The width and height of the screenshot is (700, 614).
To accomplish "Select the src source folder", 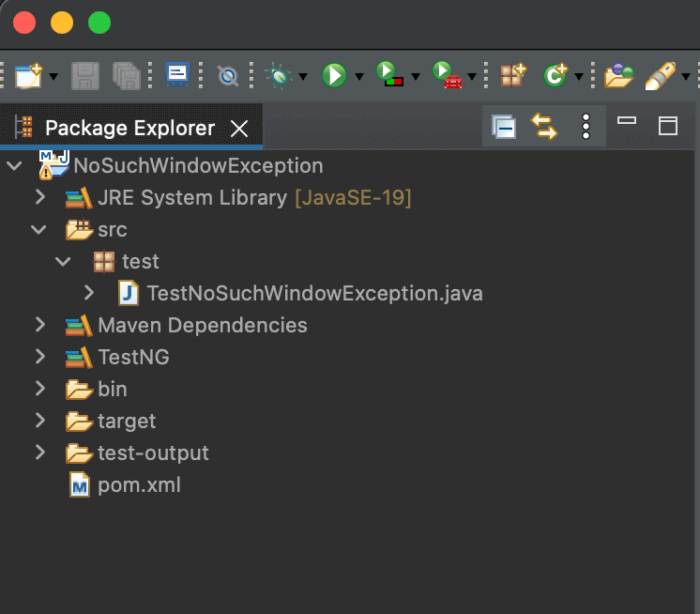I will (113, 230).
